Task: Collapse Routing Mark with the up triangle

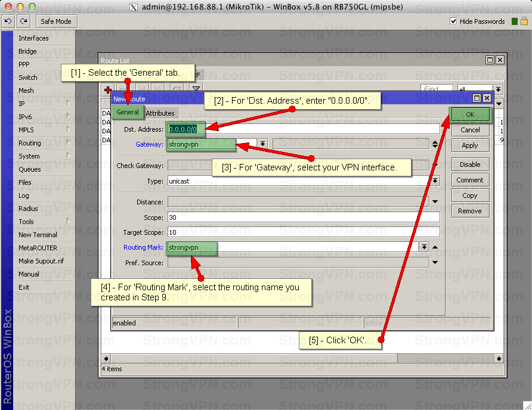Action: (435, 247)
